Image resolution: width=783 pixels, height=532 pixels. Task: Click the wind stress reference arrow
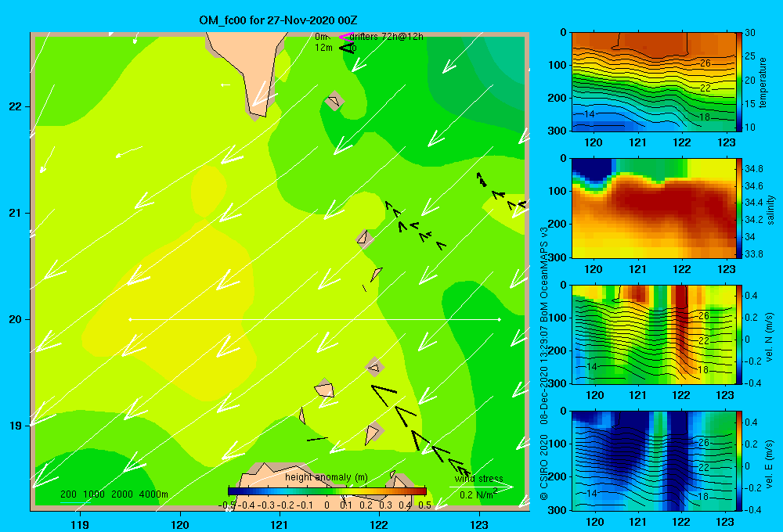481,487
